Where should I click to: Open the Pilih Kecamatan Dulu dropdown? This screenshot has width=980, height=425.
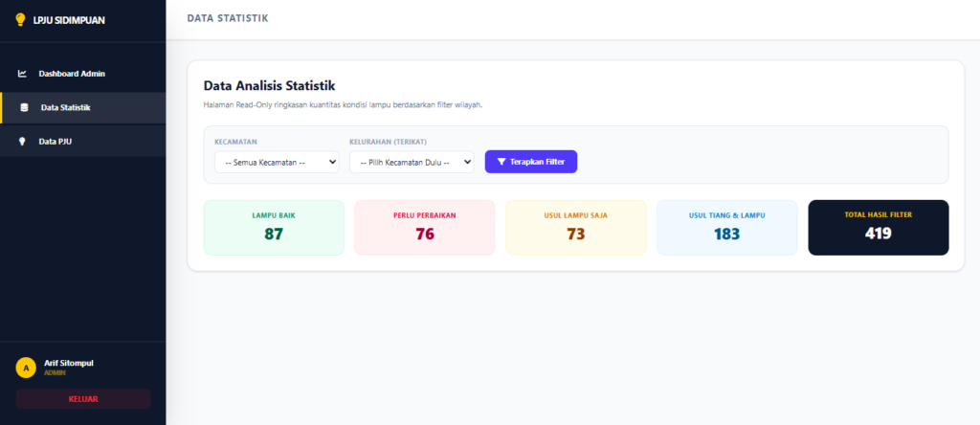[412, 162]
